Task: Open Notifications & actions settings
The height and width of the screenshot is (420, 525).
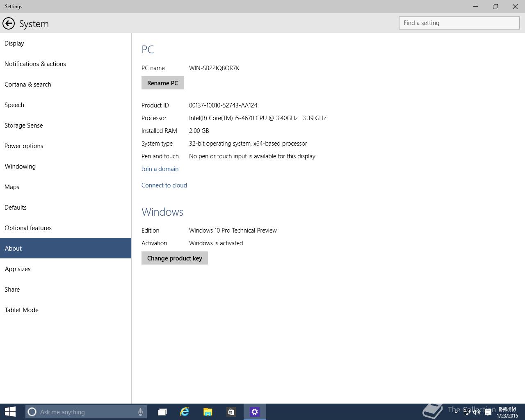Action: point(66,64)
